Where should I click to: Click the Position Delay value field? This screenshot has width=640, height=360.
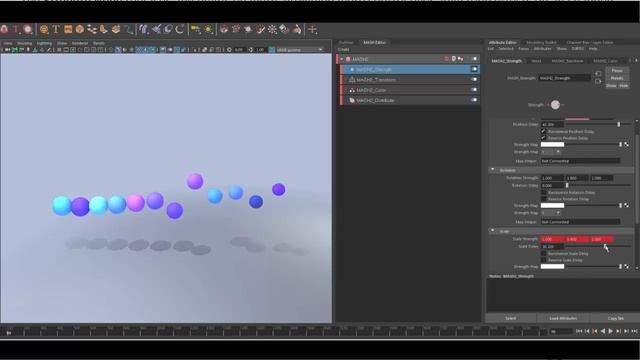click(x=552, y=124)
